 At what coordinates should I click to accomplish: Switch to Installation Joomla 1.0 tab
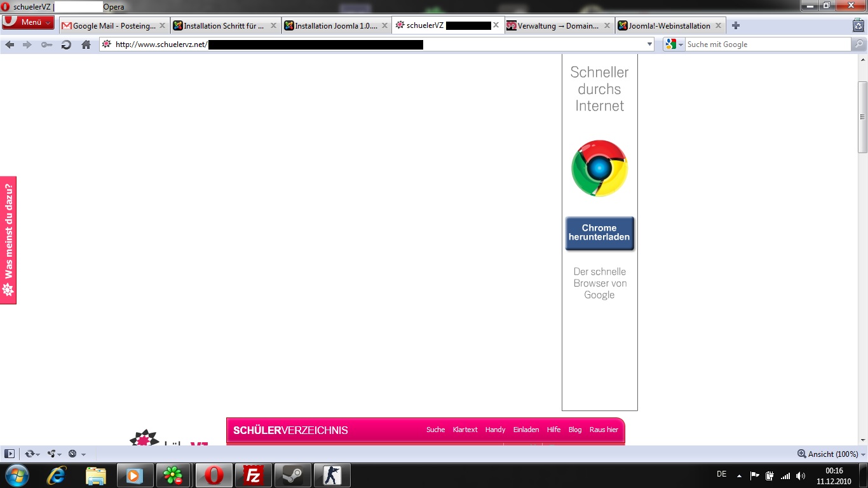(336, 26)
